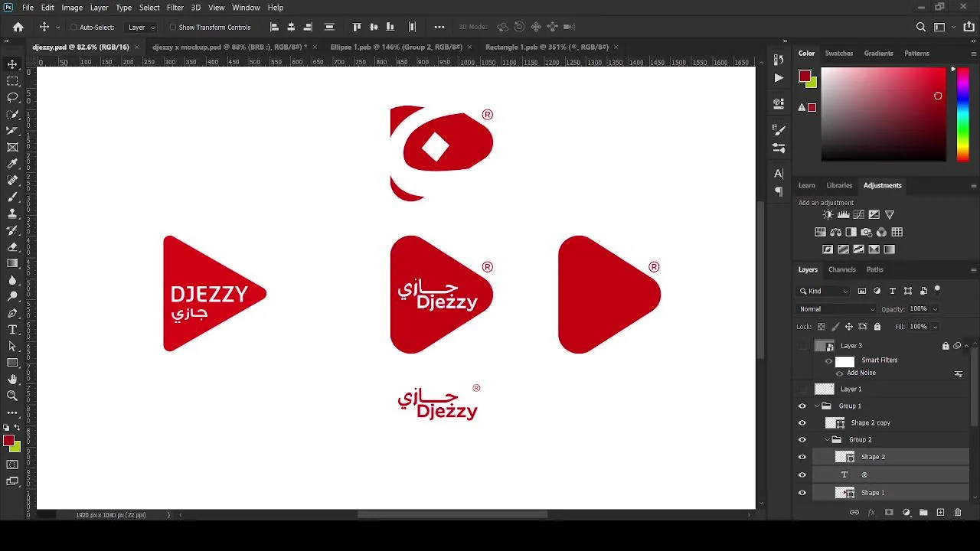Show the Layer 1 layer
The height and width of the screenshot is (551, 980).
(802, 390)
